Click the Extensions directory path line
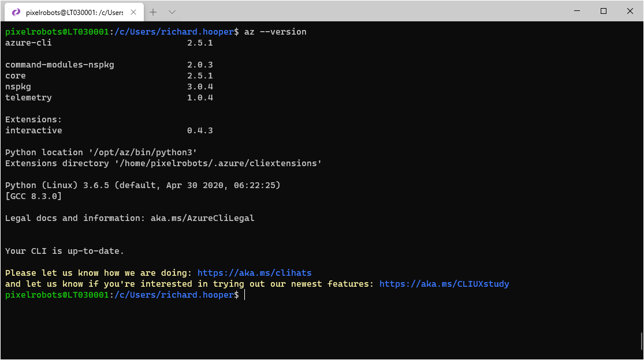The height and width of the screenshot is (360, 644). point(163,163)
